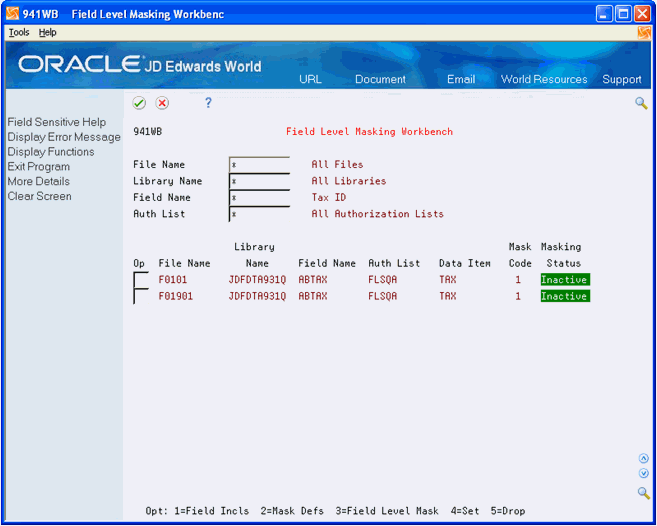Click ABTAX in the F01901 row
This screenshot has width=657, height=526.
[x=313, y=296]
